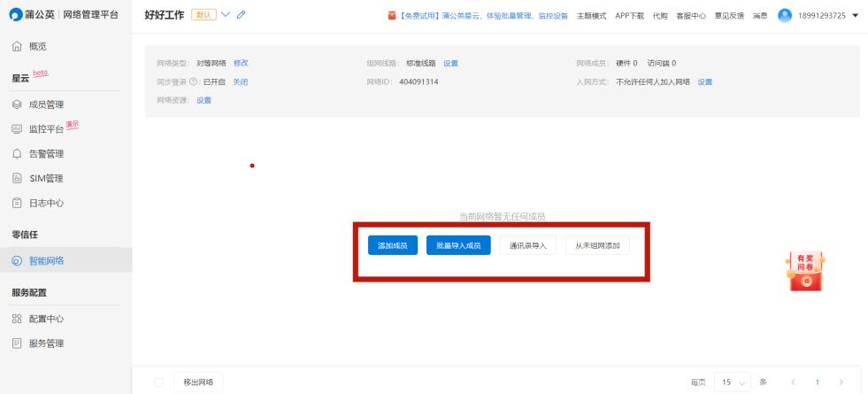Click the 监控平台 monitor icon
868x394 pixels.
[x=17, y=129]
